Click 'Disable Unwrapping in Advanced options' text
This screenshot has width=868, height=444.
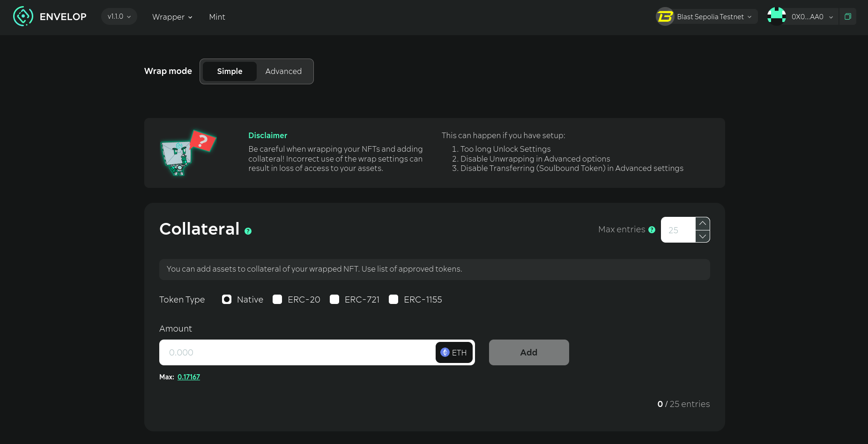tap(535, 159)
